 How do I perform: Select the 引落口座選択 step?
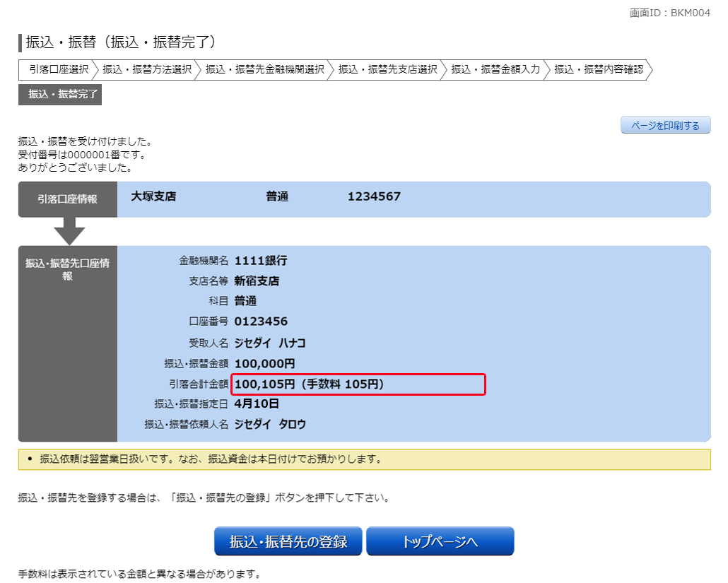click(x=58, y=69)
